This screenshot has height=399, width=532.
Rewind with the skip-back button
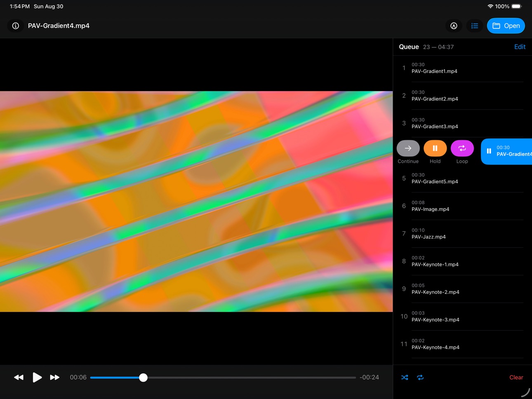coord(19,377)
